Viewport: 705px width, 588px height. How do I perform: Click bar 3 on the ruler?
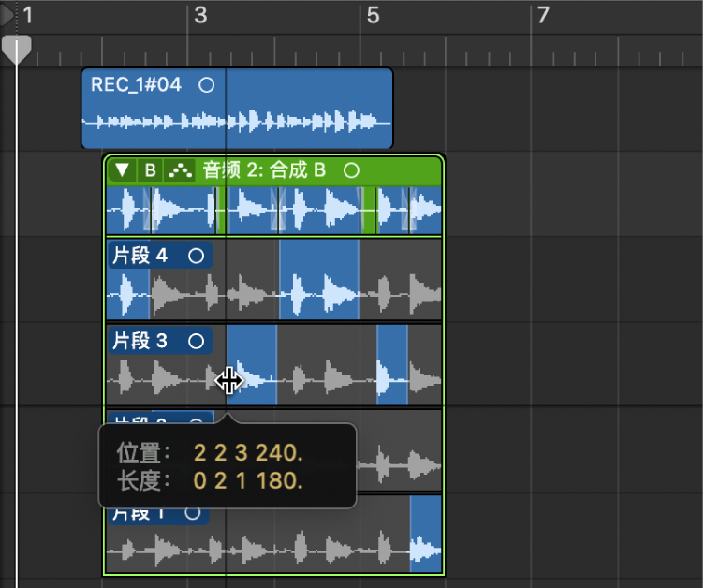[200, 15]
